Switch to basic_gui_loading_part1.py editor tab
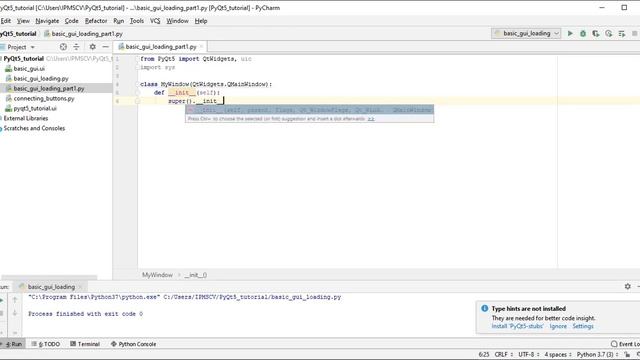The image size is (640, 360). pos(160,47)
